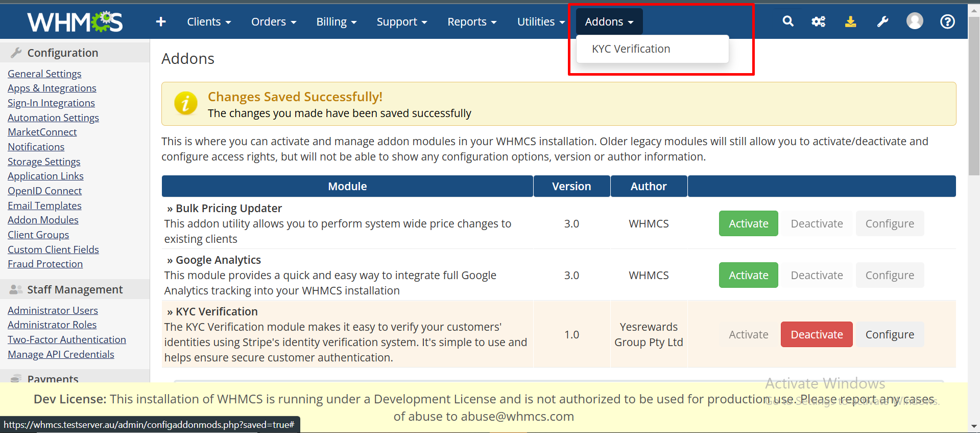Click Configure for Bulk Pricing Updater
This screenshot has height=433, width=980.
coord(890,223)
